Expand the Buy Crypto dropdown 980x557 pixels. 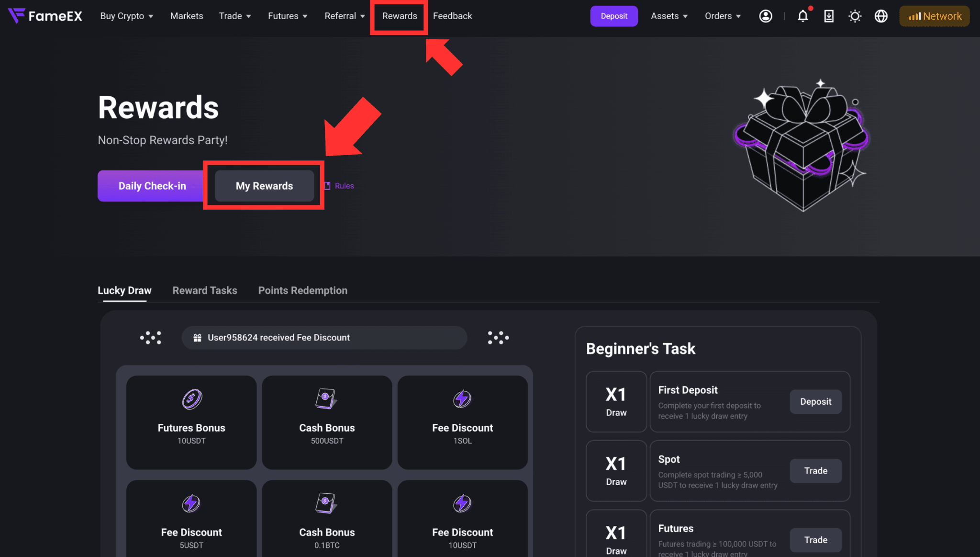pyautogui.click(x=127, y=16)
